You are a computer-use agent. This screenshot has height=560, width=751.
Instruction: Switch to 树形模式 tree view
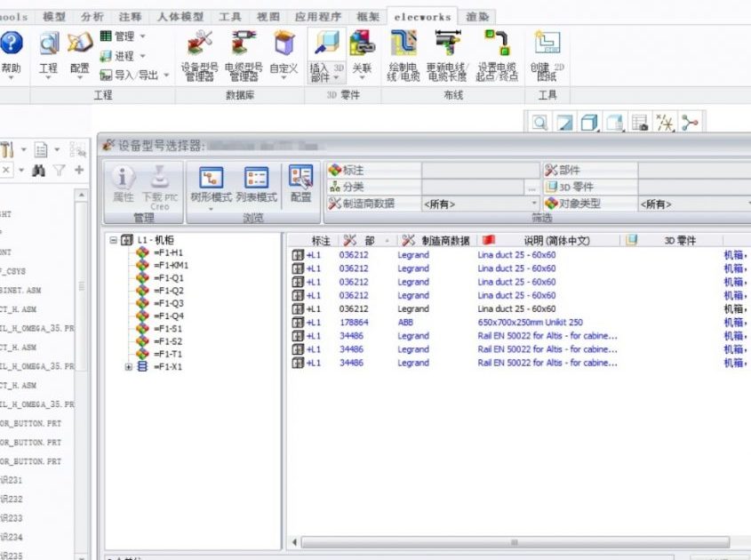pos(212,184)
